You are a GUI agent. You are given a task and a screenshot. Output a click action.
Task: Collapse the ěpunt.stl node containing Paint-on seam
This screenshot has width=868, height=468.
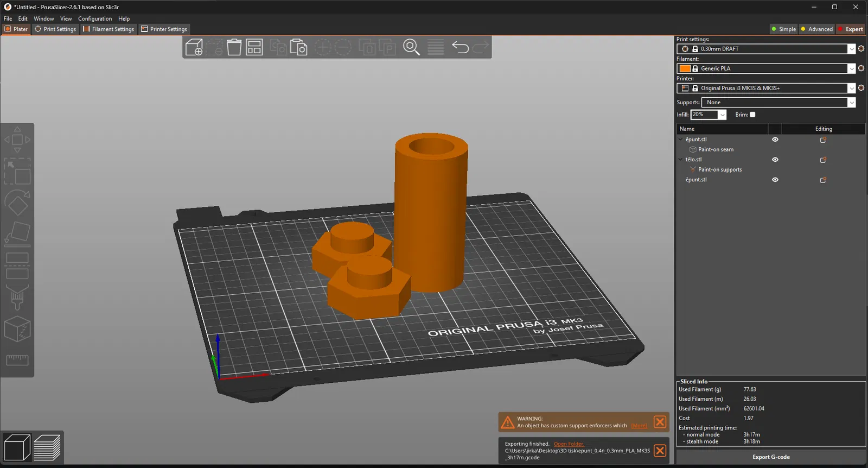(x=680, y=140)
